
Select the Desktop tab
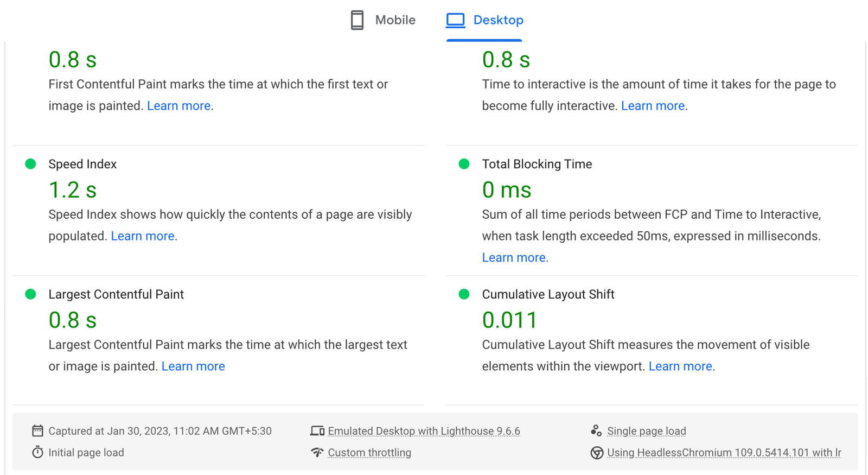497,20
